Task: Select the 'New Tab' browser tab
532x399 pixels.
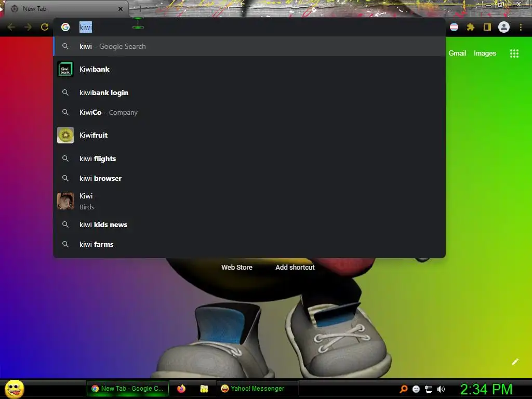Action: [x=66, y=9]
